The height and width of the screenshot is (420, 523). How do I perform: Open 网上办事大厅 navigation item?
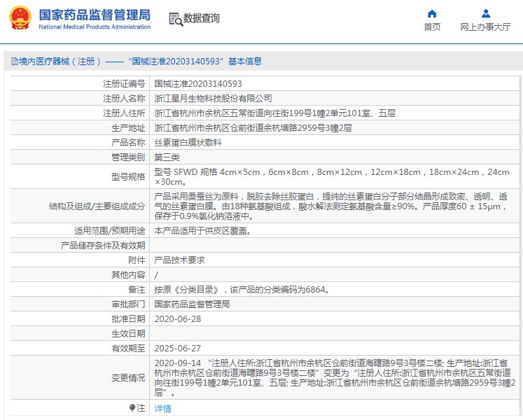[x=486, y=27]
